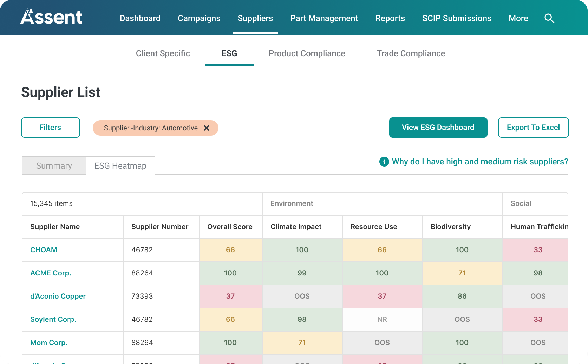Select the Client Specific tab
Screen dimensions: 588x364
[163, 53]
